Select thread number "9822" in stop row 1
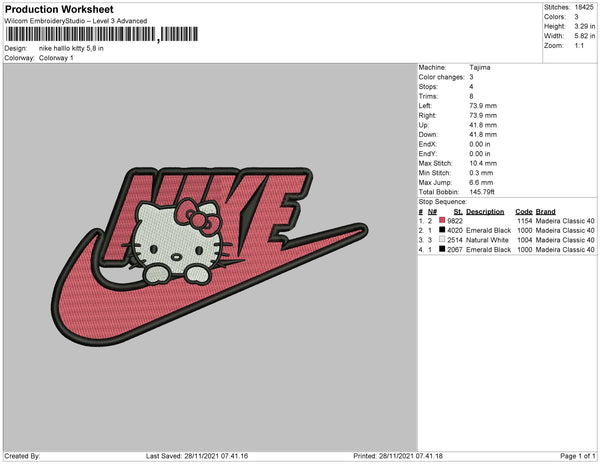The image size is (600, 464). [455, 221]
